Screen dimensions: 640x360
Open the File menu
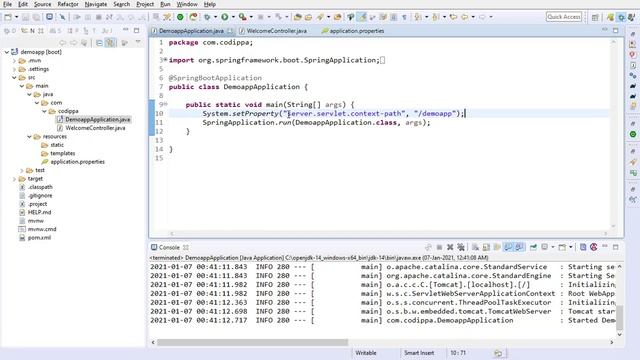[7, 4]
